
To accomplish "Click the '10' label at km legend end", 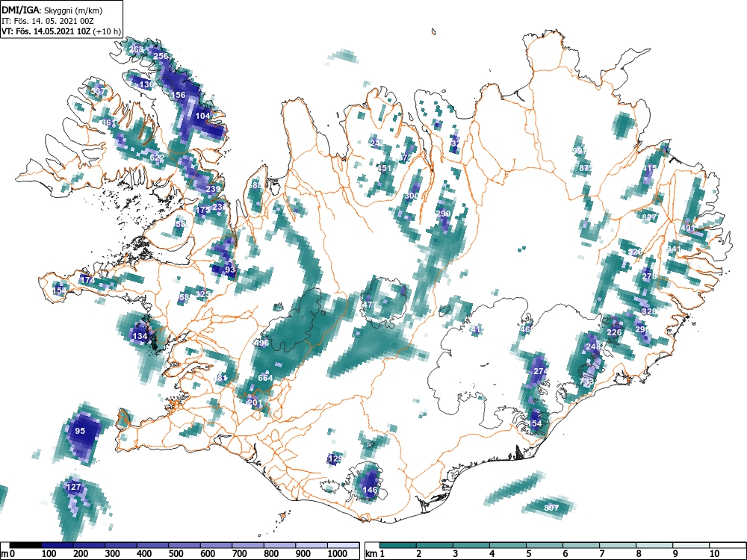I will click(x=713, y=554).
